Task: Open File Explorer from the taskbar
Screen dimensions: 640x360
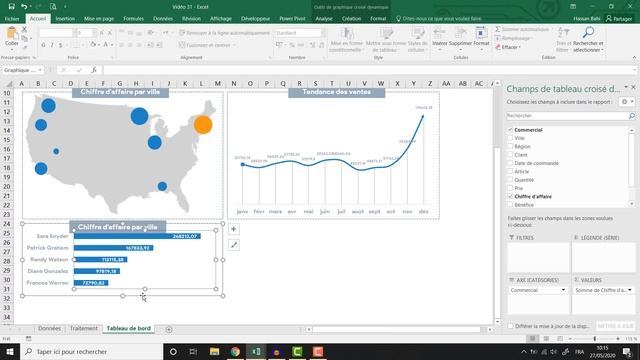Action: (x=214, y=351)
